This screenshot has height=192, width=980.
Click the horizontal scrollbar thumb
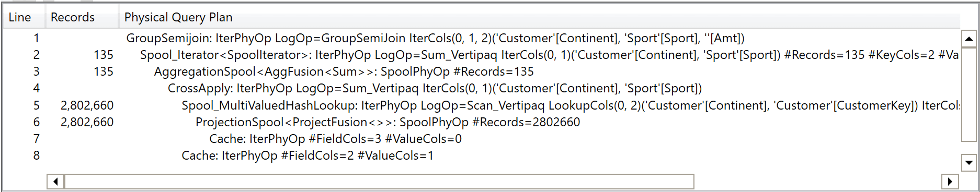tap(379, 182)
